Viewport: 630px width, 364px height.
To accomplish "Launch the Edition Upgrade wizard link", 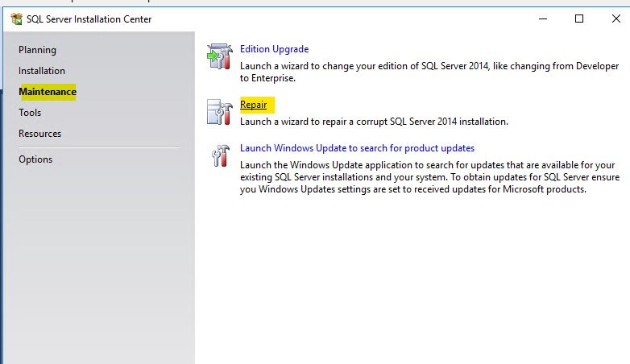I will pos(275,49).
